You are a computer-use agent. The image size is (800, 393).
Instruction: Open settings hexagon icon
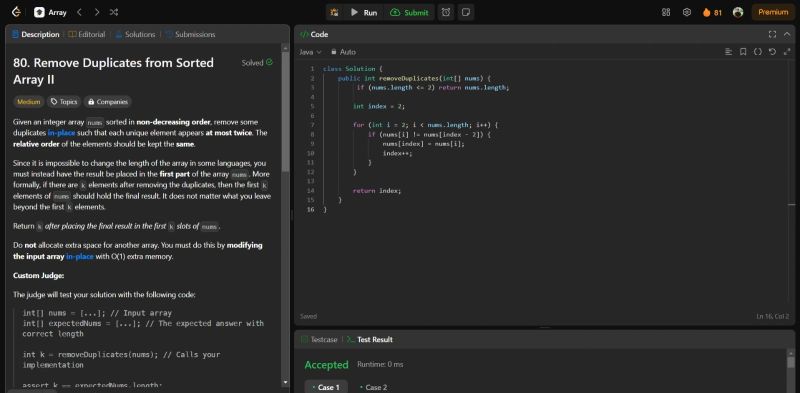coord(687,12)
